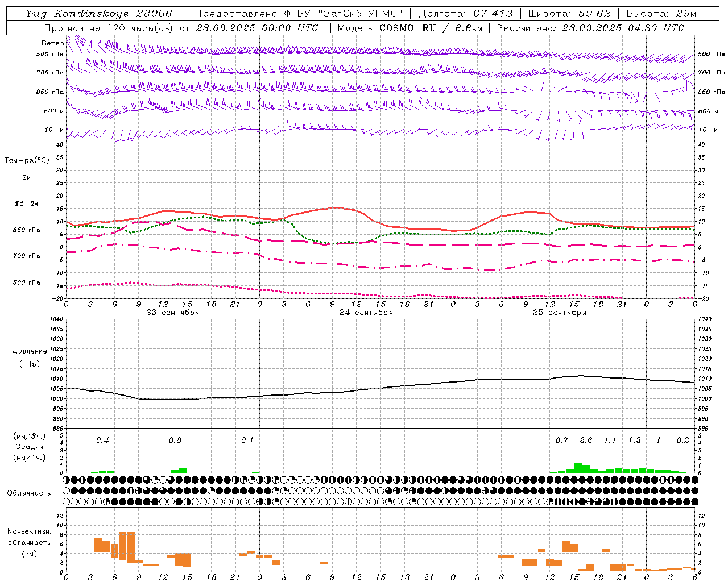This screenshot has height=582, width=728.
Task: Click the 25 сентября date label
Action: tap(559, 313)
